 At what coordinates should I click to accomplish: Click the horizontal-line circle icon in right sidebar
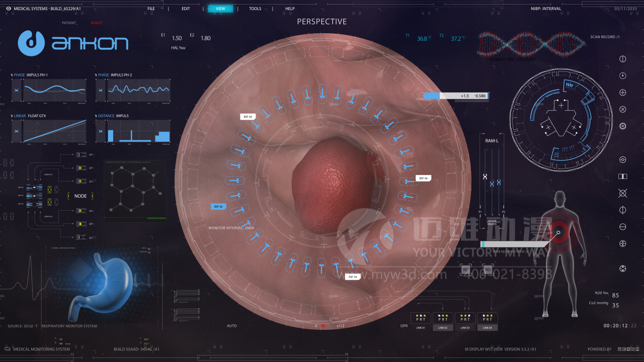point(622,227)
